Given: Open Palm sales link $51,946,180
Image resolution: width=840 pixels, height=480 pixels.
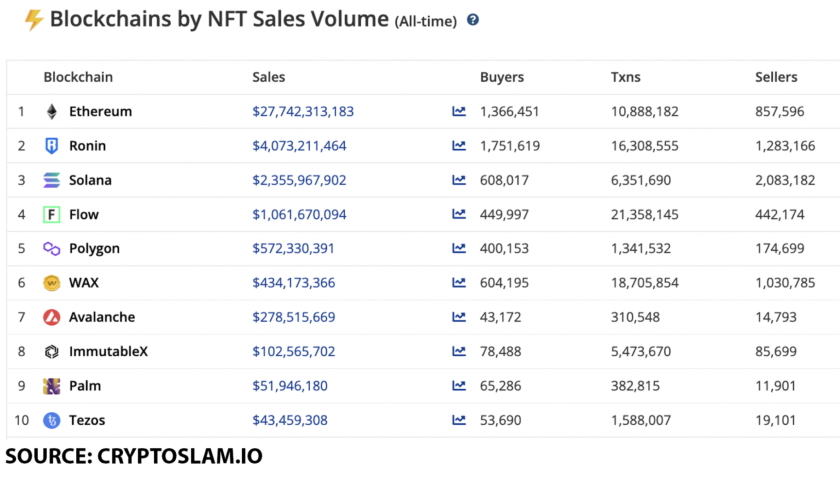Looking at the screenshot, I should (290, 386).
